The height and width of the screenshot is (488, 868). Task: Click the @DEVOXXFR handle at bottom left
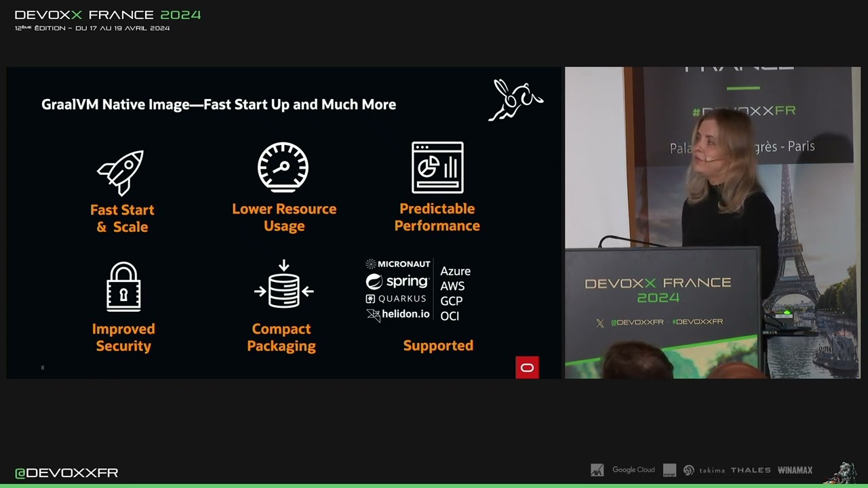pyautogui.click(x=66, y=473)
